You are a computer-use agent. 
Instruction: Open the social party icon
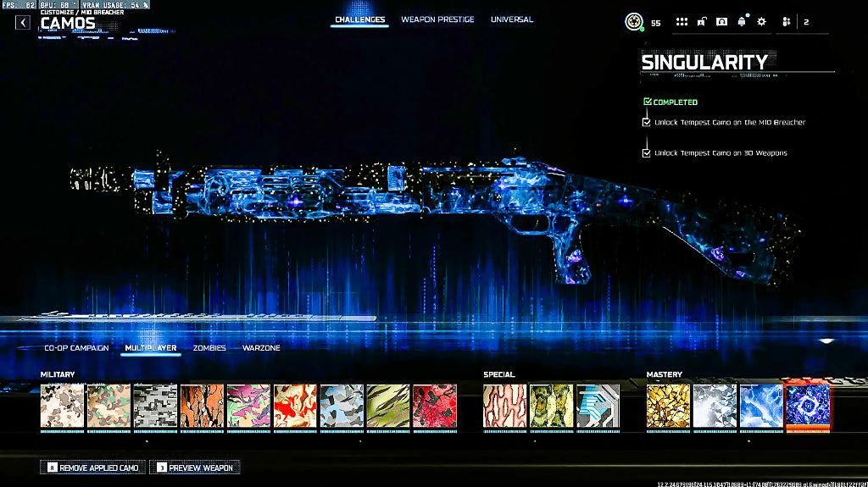786,22
